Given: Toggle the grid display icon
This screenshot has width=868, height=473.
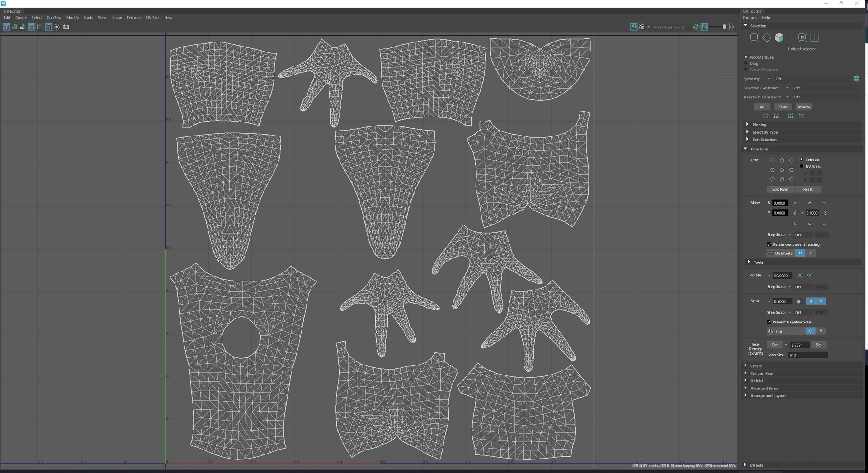Looking at the screenshot, I should (x=49, y=27).
